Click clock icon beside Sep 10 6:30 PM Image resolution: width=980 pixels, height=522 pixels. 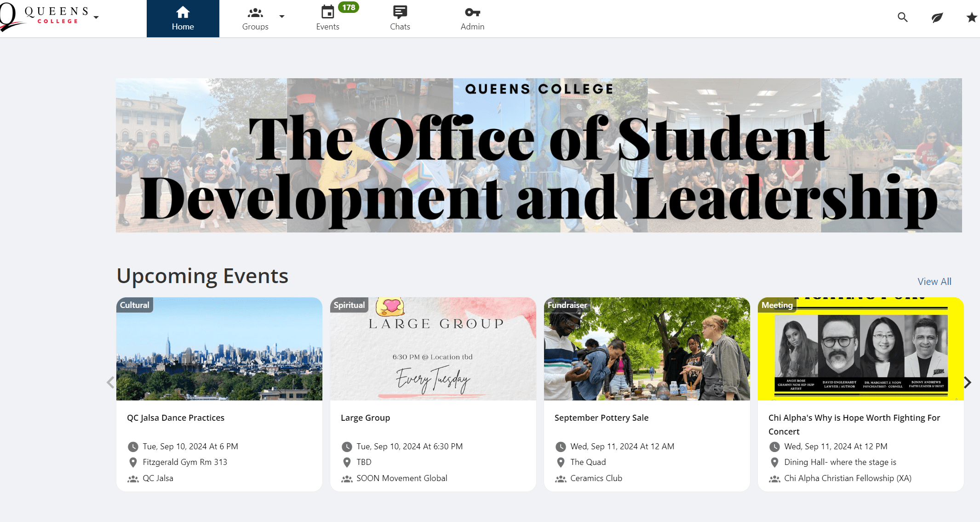[347, 447]
